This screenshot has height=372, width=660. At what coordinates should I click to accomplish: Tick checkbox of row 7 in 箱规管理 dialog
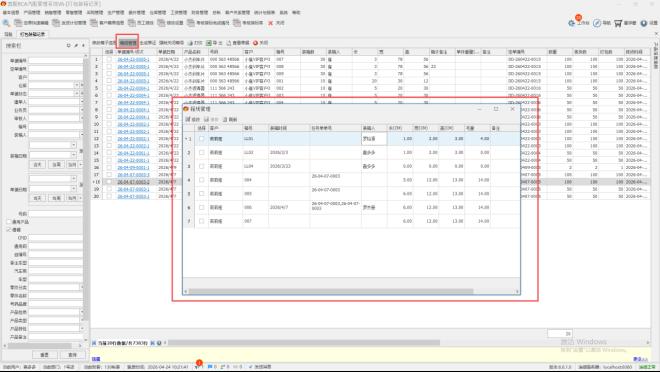202,221
